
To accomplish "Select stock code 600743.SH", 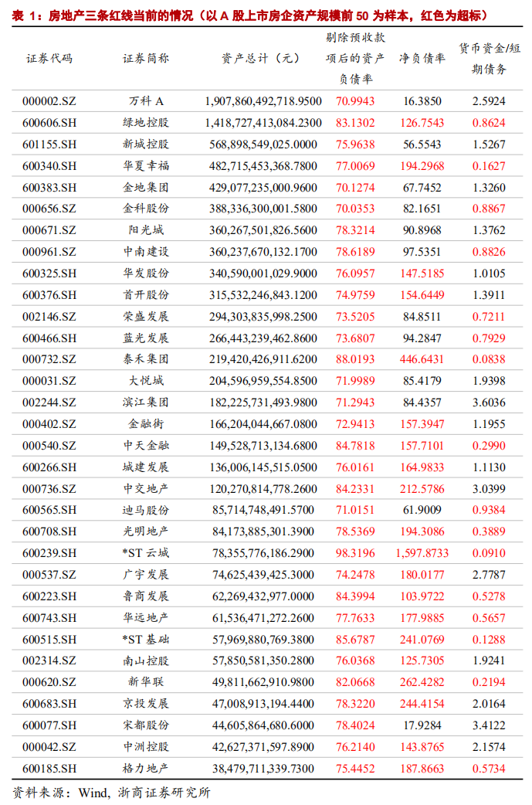I will 49,617.
